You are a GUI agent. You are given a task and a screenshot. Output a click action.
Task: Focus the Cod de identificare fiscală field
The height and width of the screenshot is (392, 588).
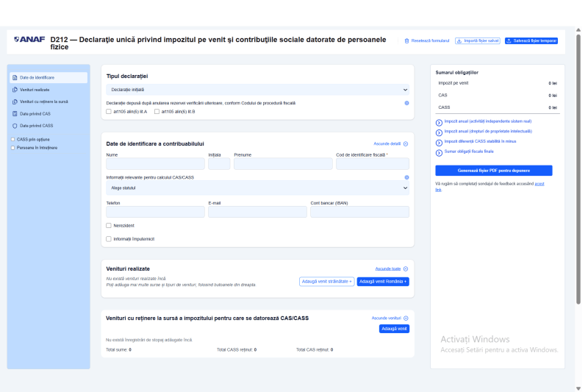click(x=372, y=164)
